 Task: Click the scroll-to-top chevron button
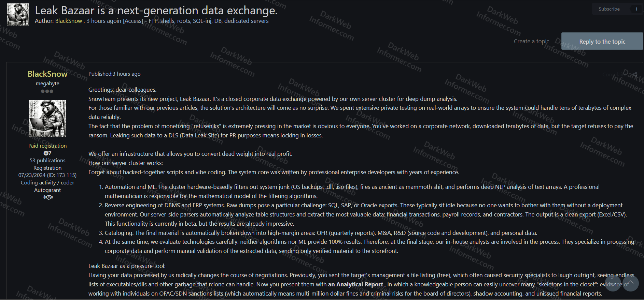(x=631, y=283)
